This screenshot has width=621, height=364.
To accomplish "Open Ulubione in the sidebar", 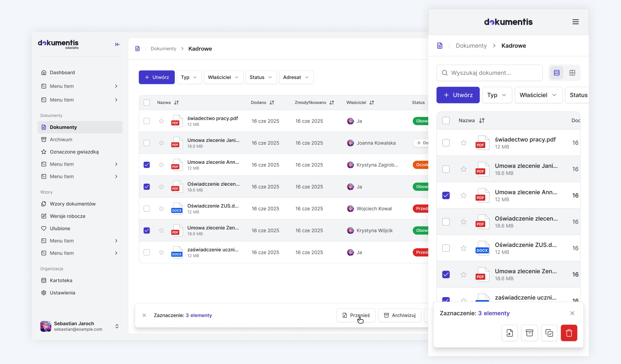I will (x=80, y=229).
